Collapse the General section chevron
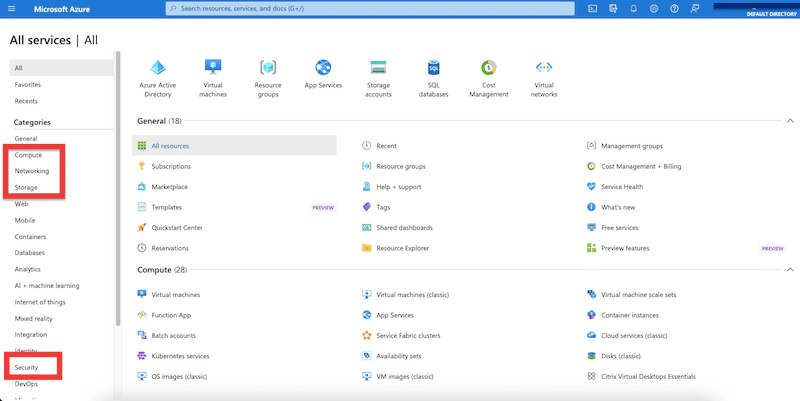The width and height of the screenshot is (800, 401). click(790, 121)
